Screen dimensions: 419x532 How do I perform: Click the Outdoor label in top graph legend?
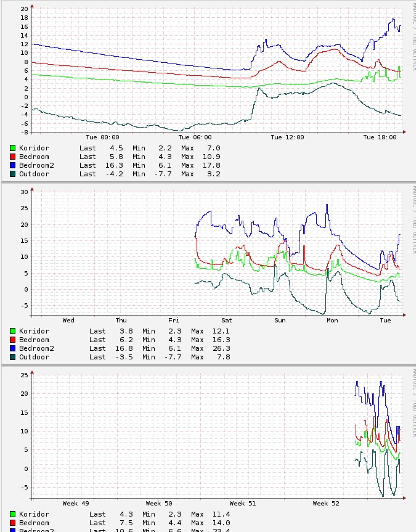(x=34, y=174)
